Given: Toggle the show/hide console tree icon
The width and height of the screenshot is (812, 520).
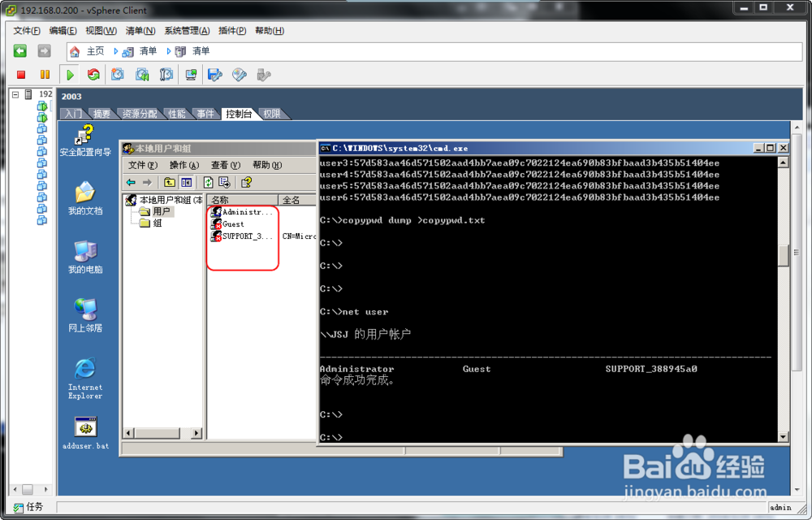Looking at the screenshot, I should pos(187,182).
